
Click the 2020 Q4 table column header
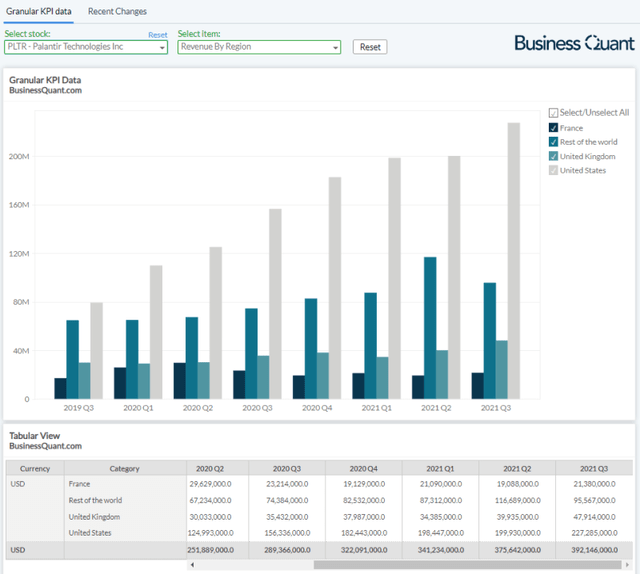point(364,469)
